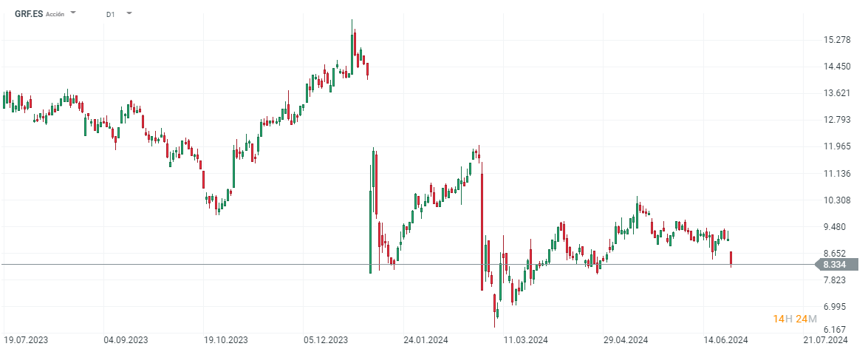The width and height of the screenshot is (868, 352).
Task: Click the Acción instrument type label
Action: pyautogui.click(x=55, y=14)
